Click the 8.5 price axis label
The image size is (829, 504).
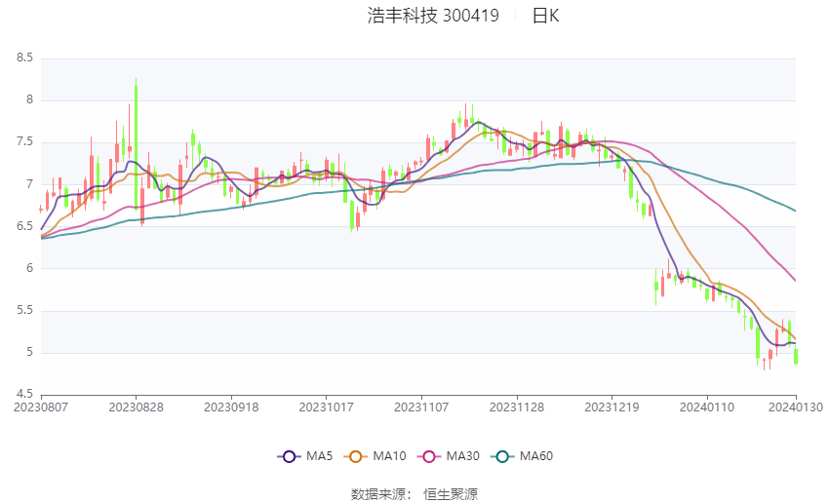click(x=24, y=58)
